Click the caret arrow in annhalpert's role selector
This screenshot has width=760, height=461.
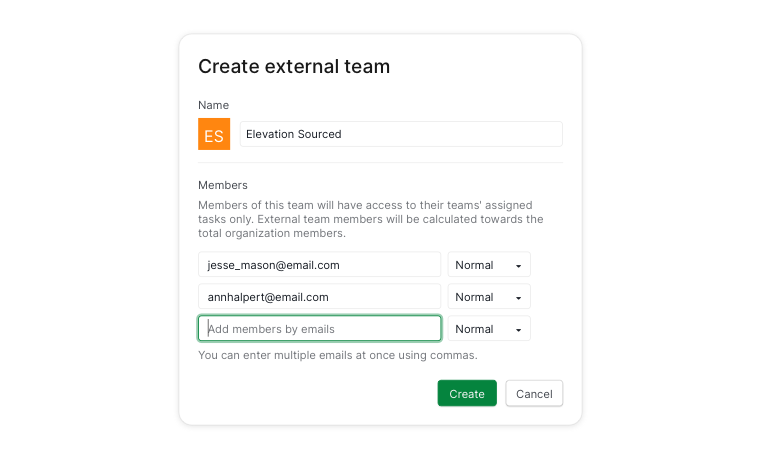click(x=518, y=298)
